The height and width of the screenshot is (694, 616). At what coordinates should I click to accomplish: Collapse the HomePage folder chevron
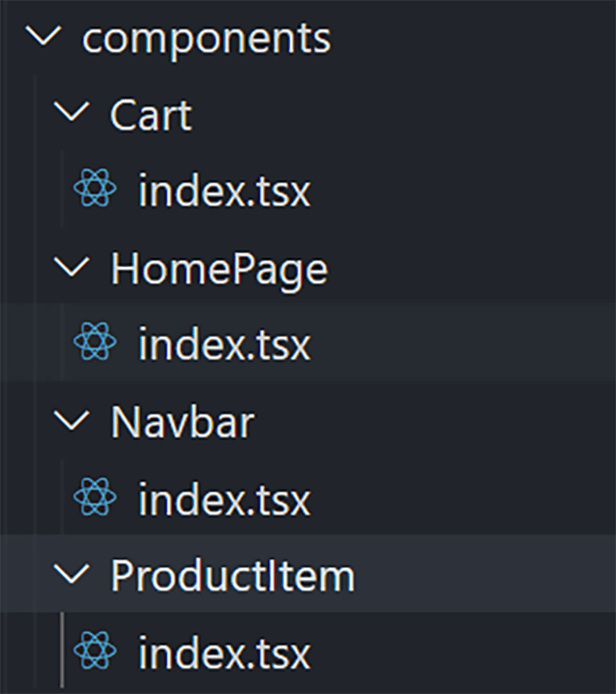coord(74,268)
